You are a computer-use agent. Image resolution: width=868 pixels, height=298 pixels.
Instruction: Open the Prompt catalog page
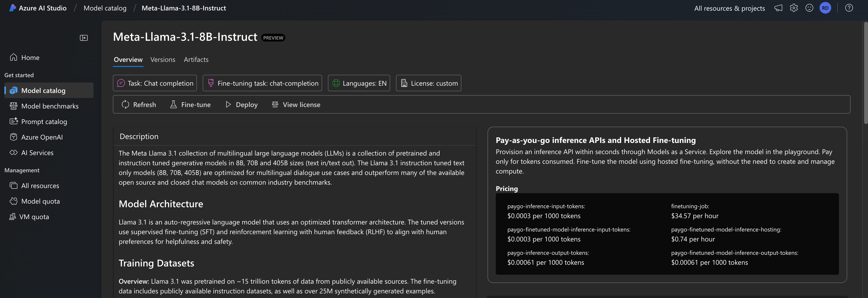click(44, 122)
